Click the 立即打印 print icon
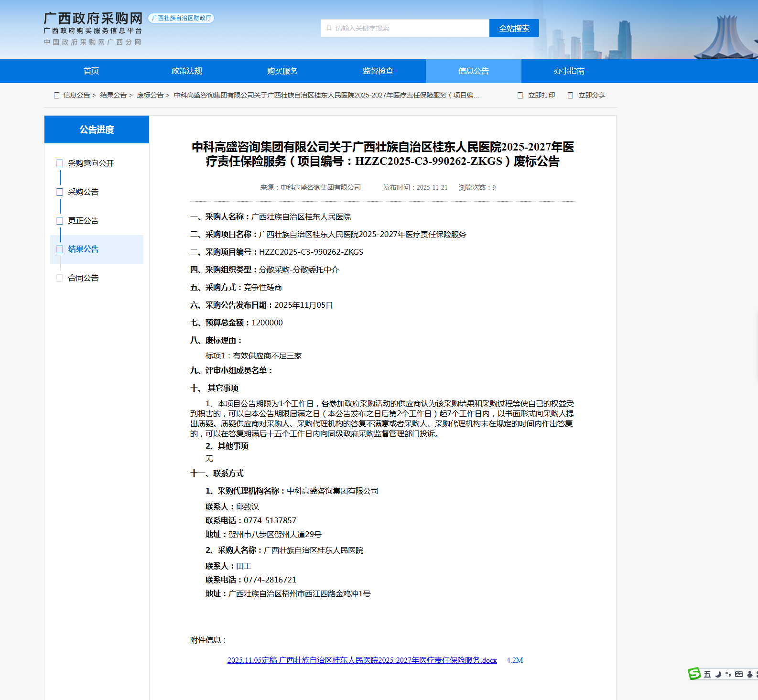 pos(520,95)
